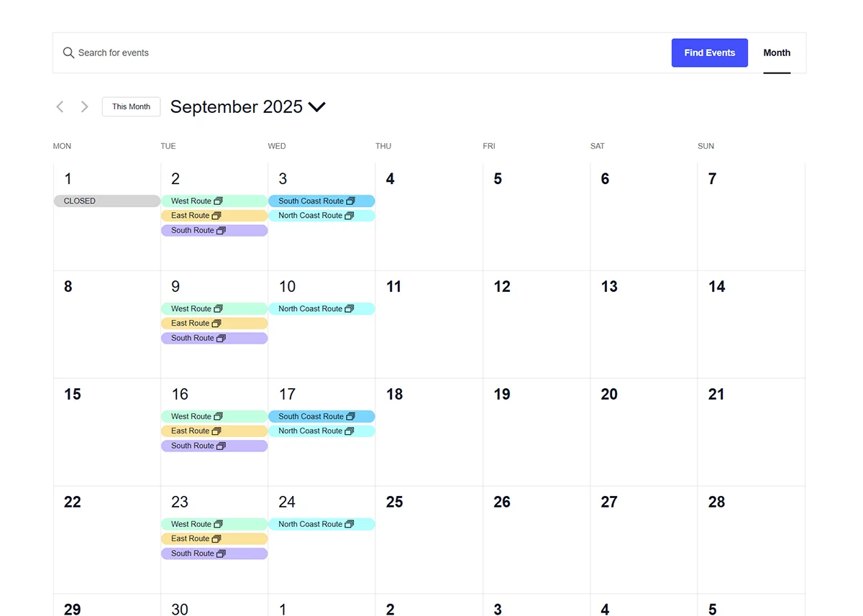Click recurring icon on September 9 East Route

click(216, 323)
